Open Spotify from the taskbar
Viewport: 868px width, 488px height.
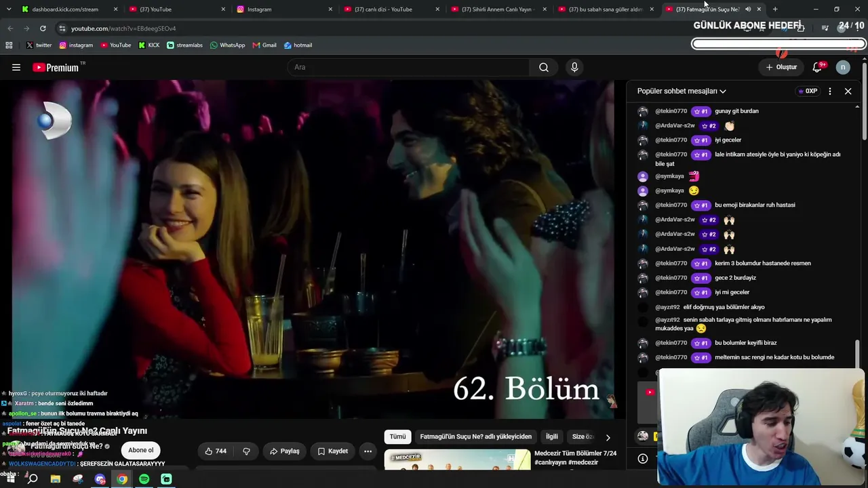[144, 479]
